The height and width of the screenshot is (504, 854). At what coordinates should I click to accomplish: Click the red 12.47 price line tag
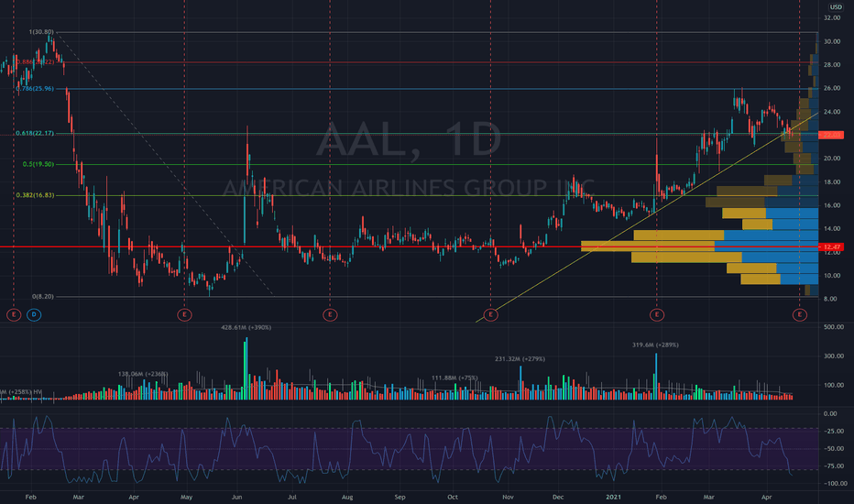(831, 247)
